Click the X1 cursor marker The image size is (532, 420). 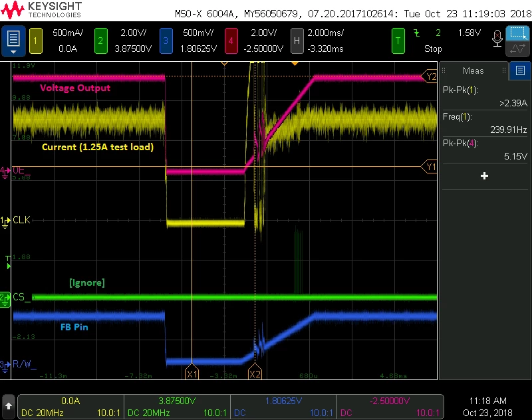tap(192, 372)
